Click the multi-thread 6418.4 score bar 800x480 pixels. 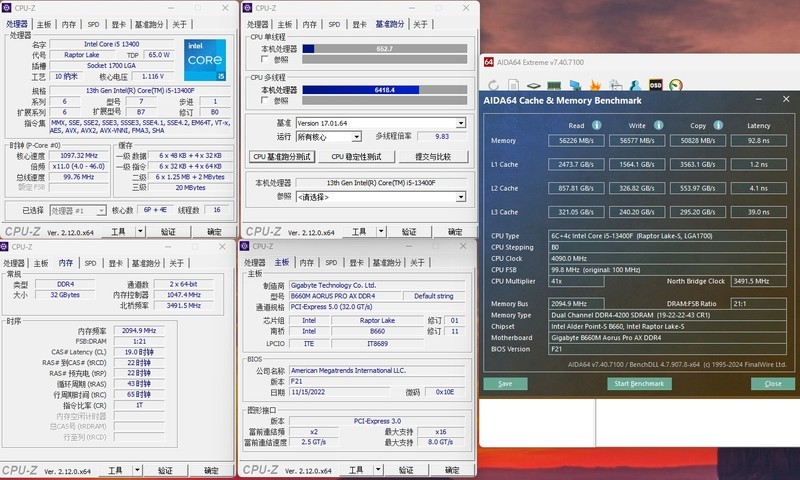[x=385, y=90]
